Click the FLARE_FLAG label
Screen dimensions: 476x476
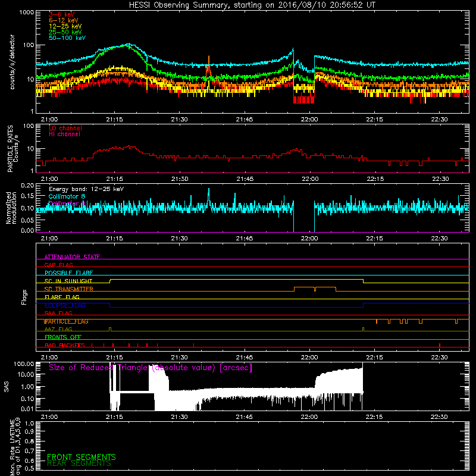62,297
